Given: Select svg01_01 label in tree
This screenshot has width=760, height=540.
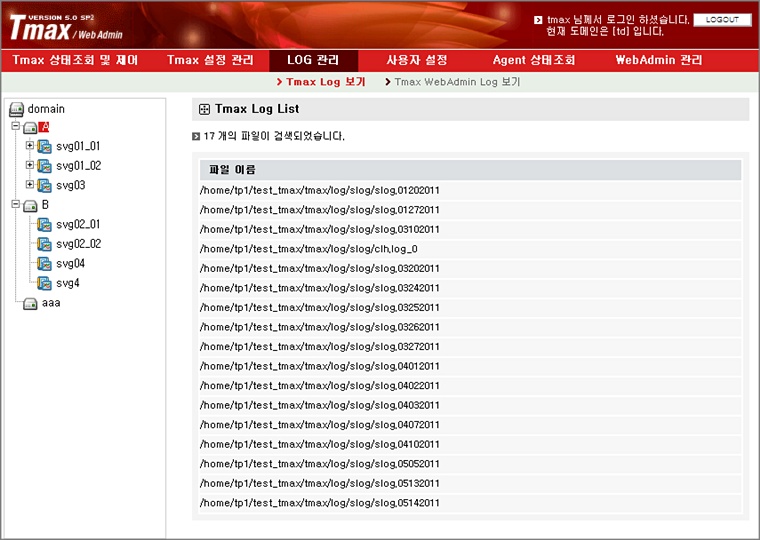Looking at the screenshot, I should click(78, 146).
